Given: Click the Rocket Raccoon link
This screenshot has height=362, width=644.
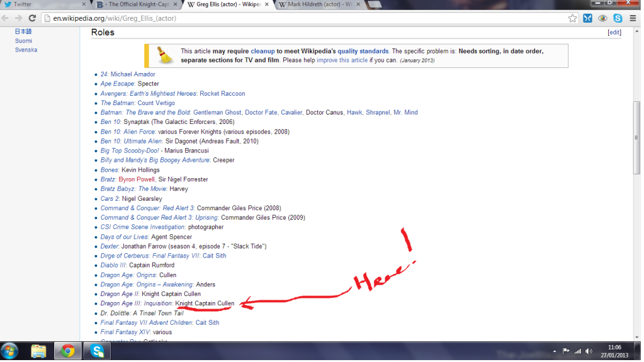Looking at the screenshot, I should click(222, 93).
